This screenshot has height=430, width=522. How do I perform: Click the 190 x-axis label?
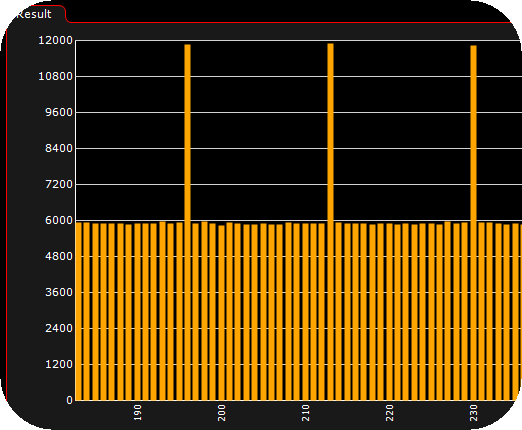coord(138,413)
